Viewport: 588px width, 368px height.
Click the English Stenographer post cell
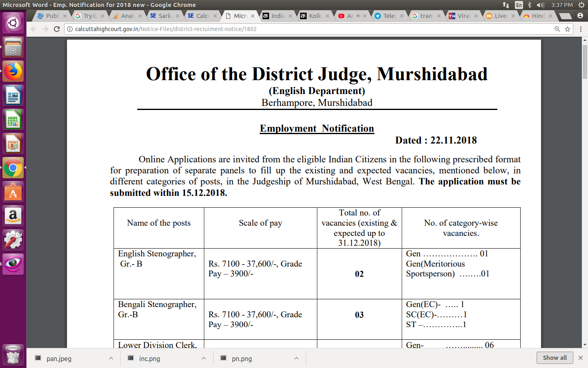159,274
